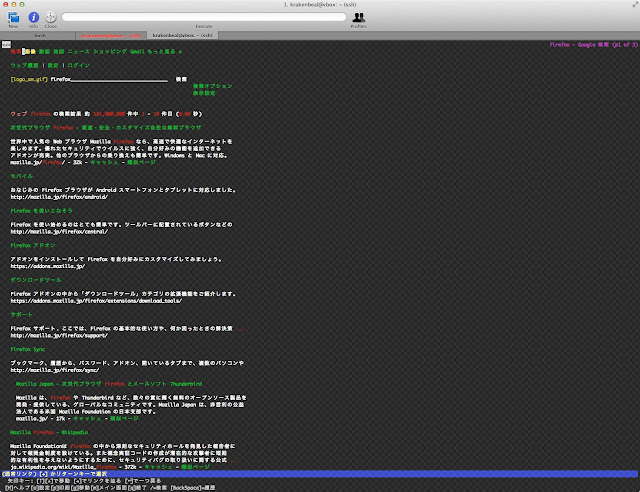Click the firefox search text field
This screenshot has width=640, height=492.
click(x=109, y=79)
